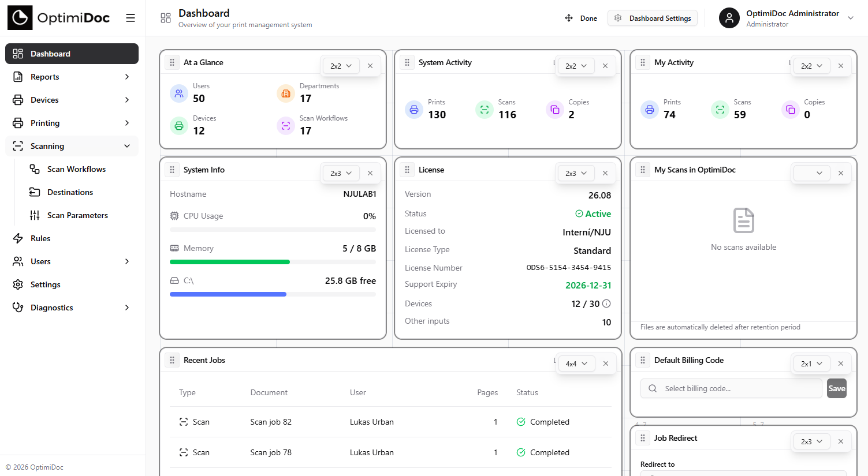Click the Prints icon in System Activity
The image size is (868, 476).
coord(414,110)
